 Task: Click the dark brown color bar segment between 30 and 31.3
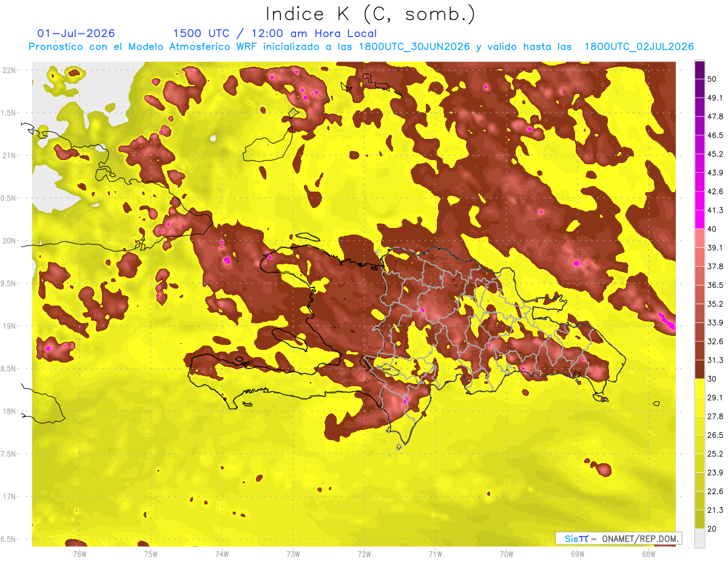[699, 369]
